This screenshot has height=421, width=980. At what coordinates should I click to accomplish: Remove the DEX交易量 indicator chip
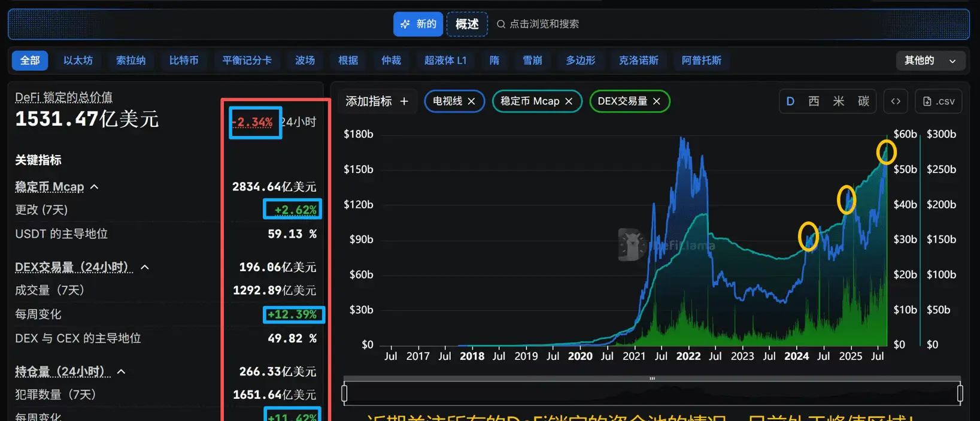tap(657, 101)
